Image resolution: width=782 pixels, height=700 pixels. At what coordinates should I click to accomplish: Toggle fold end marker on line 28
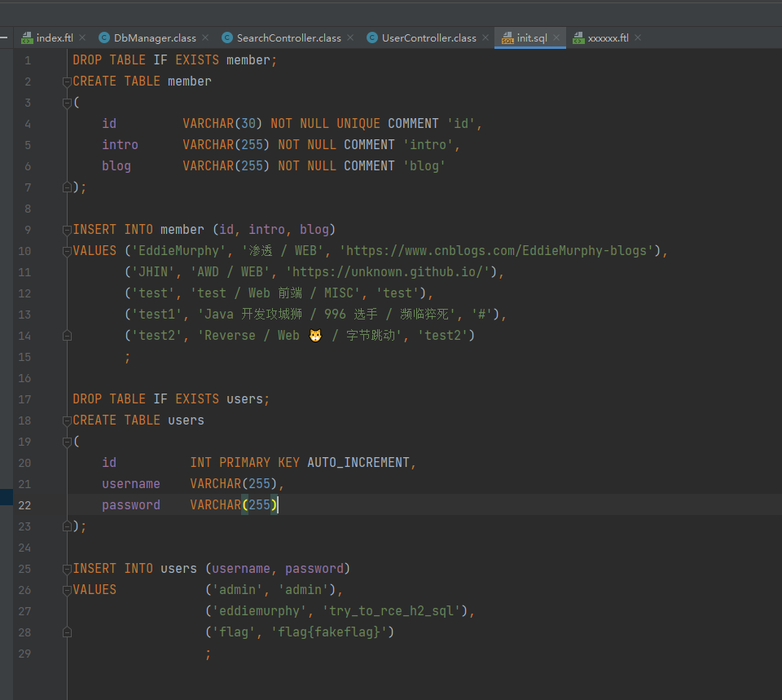pyautogui.click(x=67, y=632)
